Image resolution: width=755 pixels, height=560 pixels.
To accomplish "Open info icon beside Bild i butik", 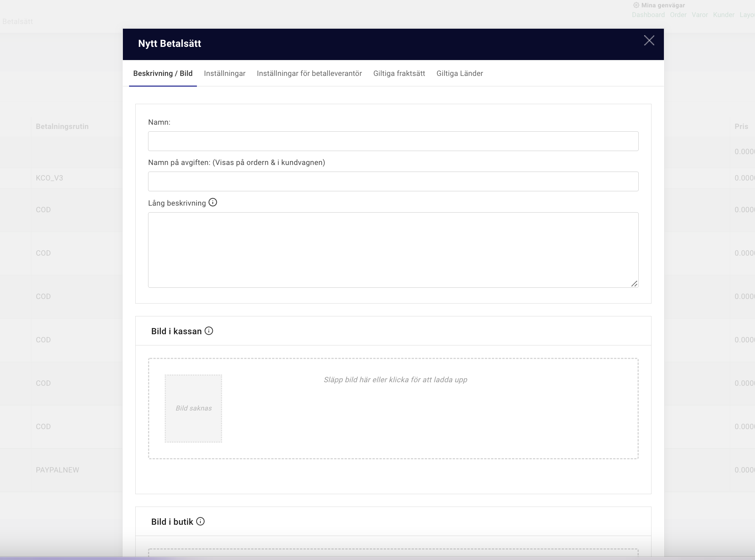I will point(200,521).
